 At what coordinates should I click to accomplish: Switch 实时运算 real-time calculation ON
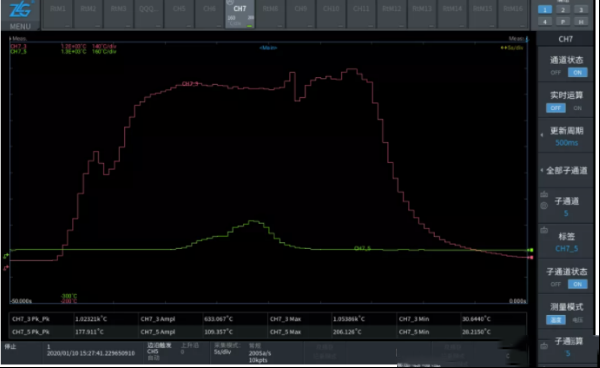point(577,108)
